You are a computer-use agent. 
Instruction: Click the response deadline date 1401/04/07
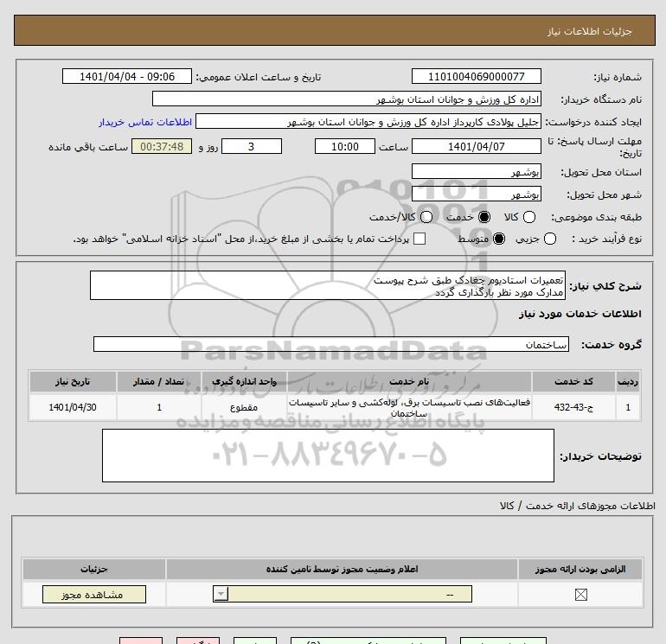point(476,146)
